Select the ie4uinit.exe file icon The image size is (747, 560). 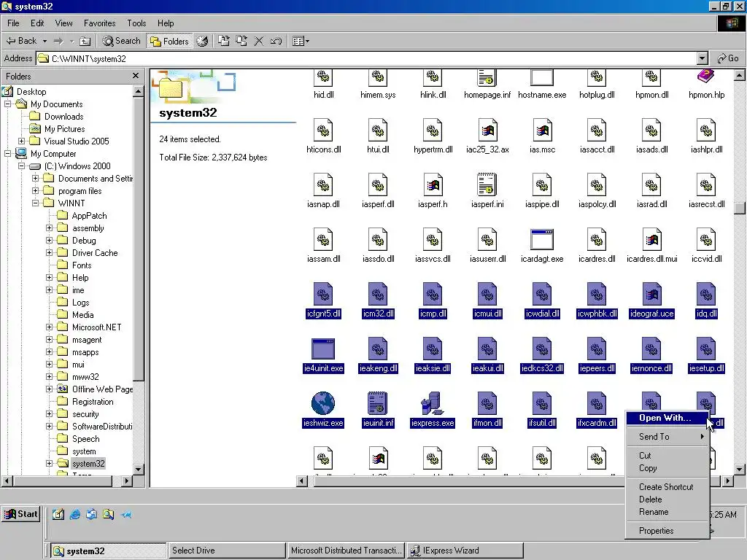coord(323,349)
